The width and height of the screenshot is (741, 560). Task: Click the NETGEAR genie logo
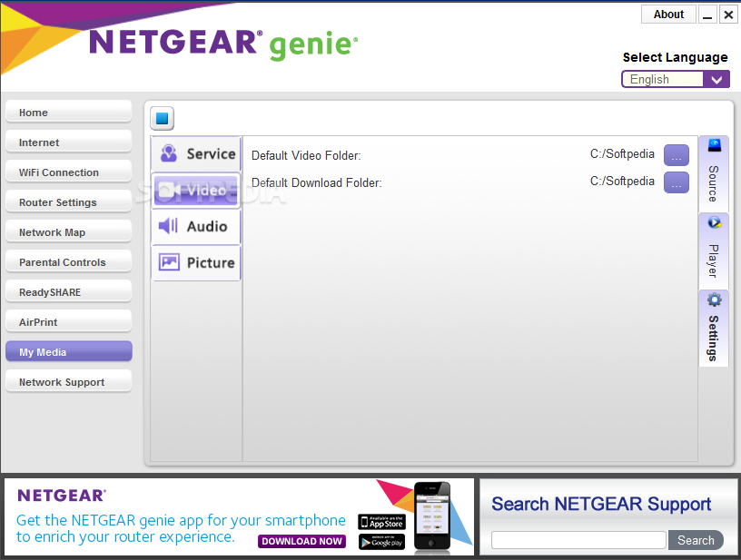click(223, 44)
